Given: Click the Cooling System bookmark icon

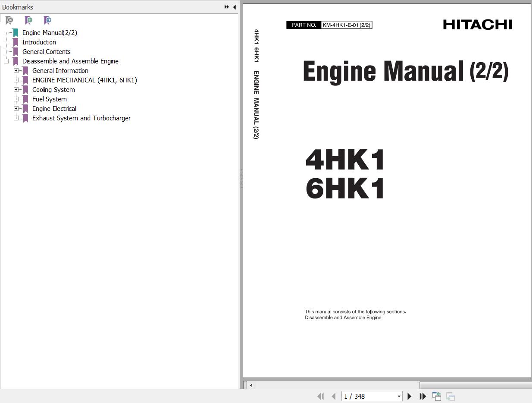Looking at the screenshot, I should pos(25,90).
